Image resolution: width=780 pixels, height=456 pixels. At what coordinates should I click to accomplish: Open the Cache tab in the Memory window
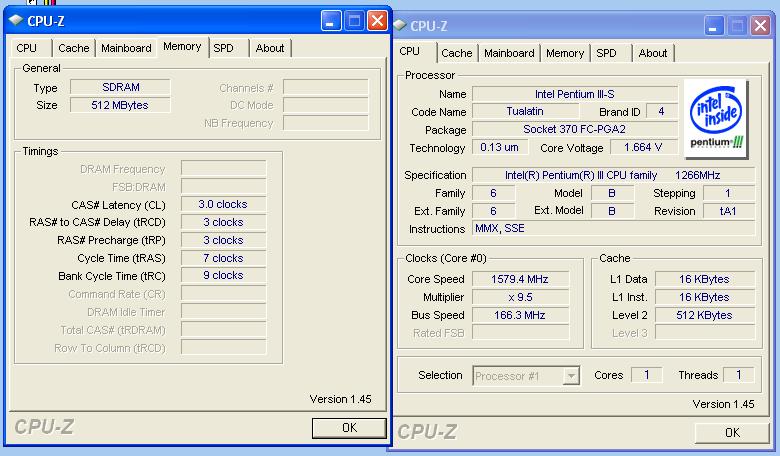pos(74,48)
